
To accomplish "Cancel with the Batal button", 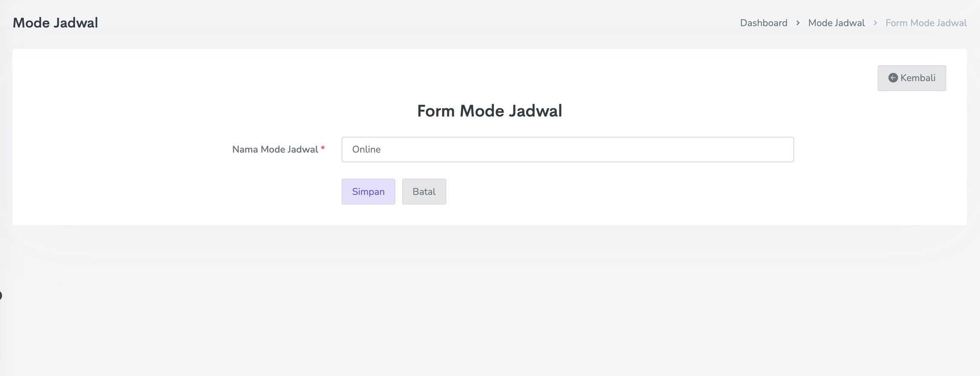I will (x=424, y=192).
